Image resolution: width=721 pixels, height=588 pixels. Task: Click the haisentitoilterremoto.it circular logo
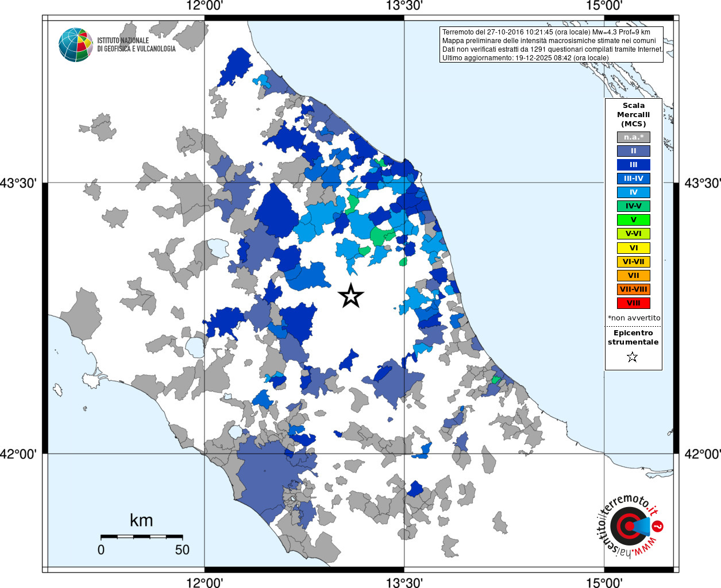pyautogui.click(x=628, y=525)
